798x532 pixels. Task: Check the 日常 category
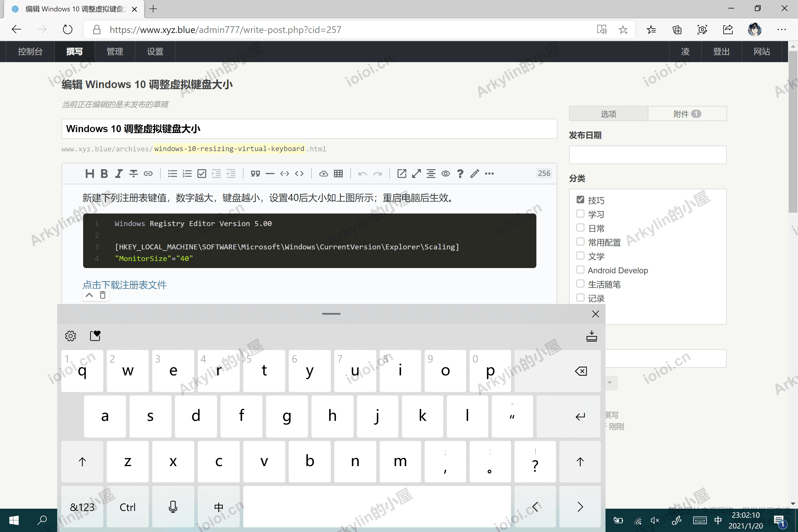point(580,228)
